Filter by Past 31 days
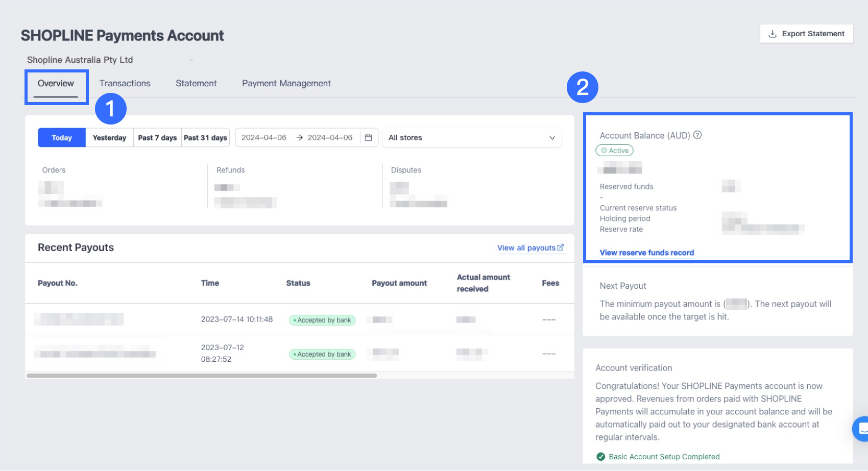This screenshot has width=868, height=471. [x=205, y=138]
